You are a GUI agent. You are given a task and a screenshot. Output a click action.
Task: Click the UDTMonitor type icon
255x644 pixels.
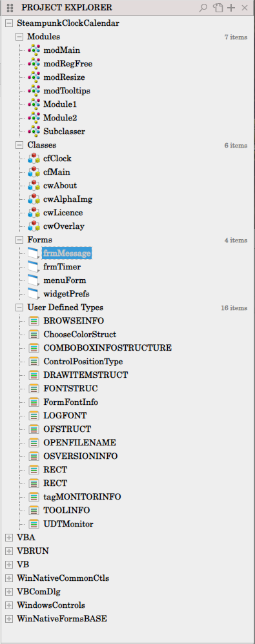pos(34,524)
